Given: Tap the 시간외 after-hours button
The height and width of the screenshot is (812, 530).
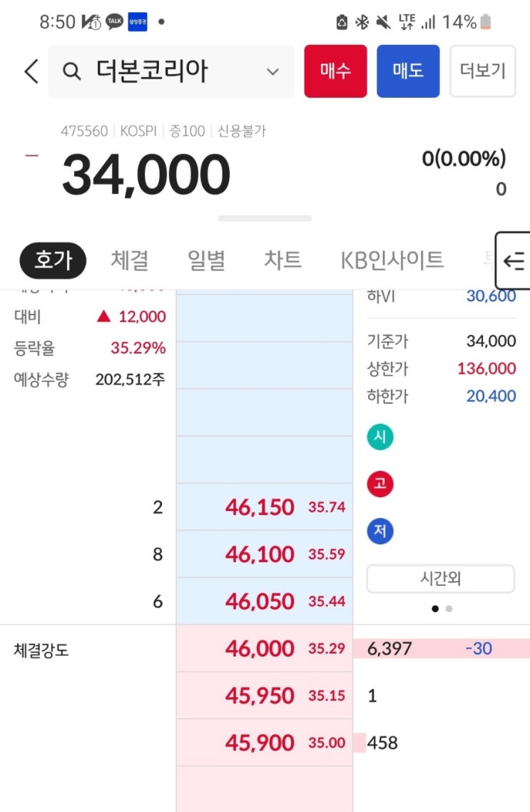Looking at the screenshot, I should (440, 579).
